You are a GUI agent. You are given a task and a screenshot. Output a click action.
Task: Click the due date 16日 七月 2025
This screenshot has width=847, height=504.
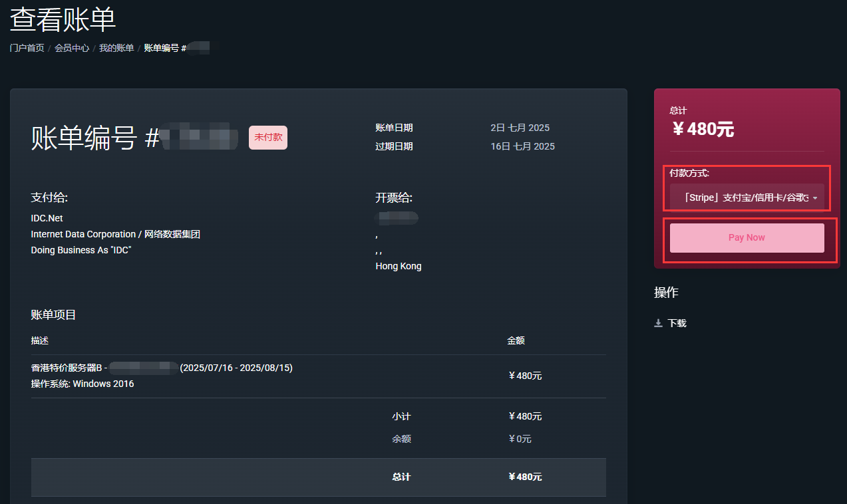tap(522, 146)
